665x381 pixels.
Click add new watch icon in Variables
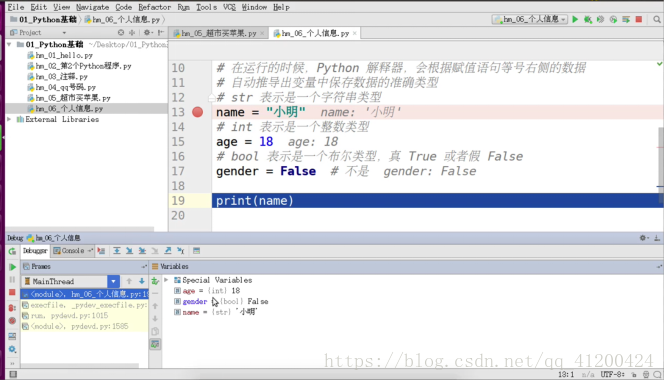tap(155, 280)
